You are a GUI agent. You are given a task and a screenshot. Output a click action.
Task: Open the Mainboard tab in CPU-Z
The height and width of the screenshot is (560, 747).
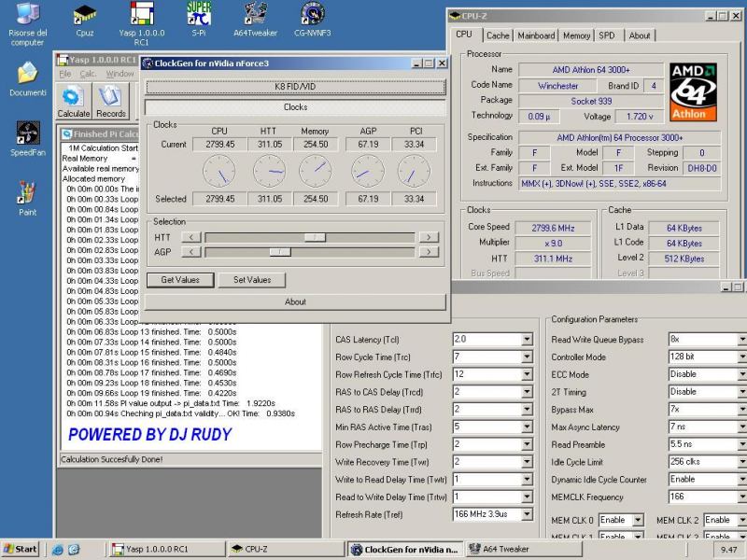click(x=536, y=35)
